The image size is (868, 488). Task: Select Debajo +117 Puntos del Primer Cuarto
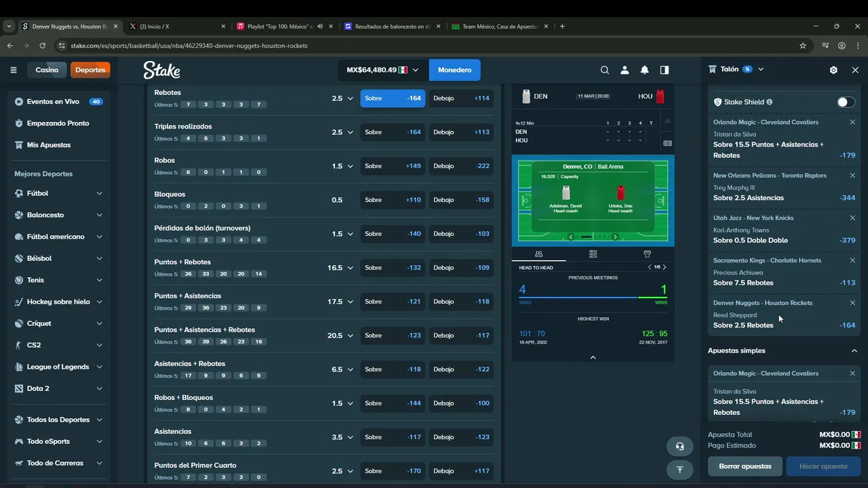pos(461,471)
